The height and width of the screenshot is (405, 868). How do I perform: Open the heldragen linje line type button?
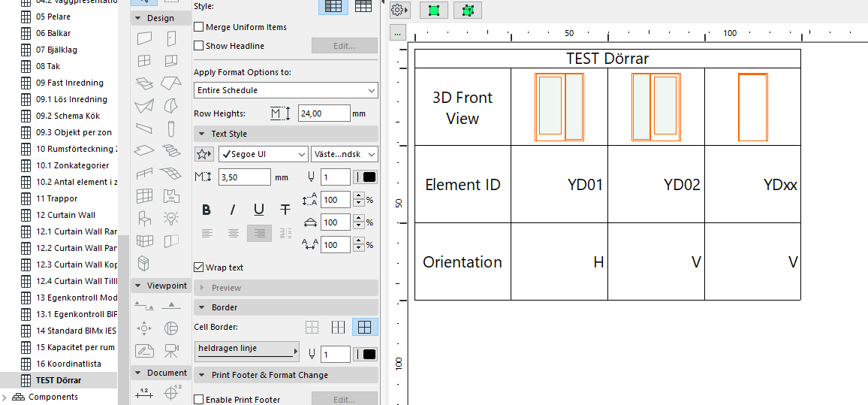click(x=246, y=350)
